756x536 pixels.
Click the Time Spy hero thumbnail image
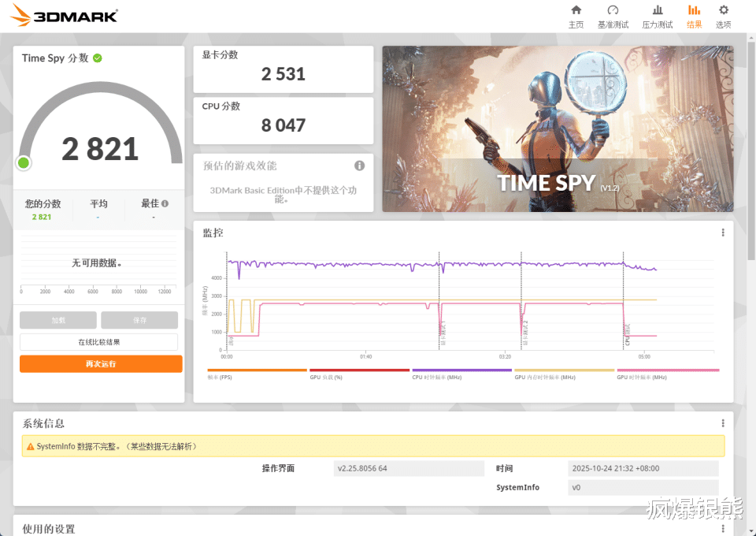click(558, 128)
